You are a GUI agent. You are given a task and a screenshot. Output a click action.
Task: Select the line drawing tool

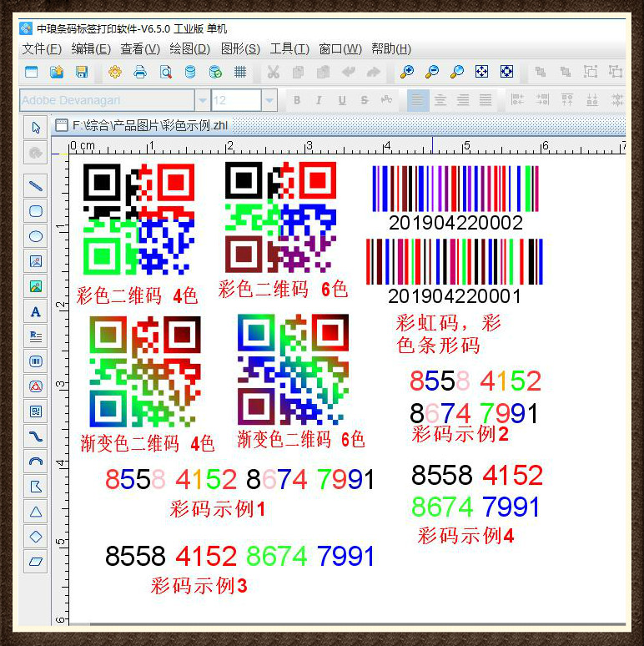(36, 186)
